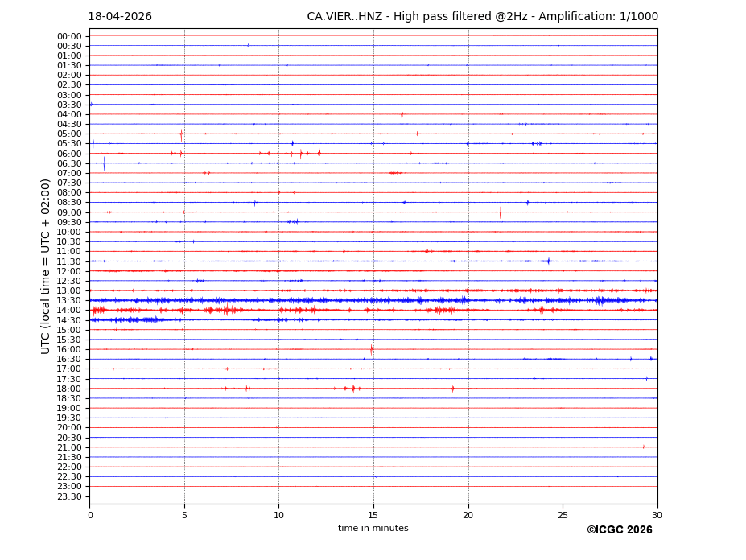This screenshot has width=746, height=560.
Task: Select the 30 tick on minutes axis
Action: pyautogui.click(x=657, y=515)
